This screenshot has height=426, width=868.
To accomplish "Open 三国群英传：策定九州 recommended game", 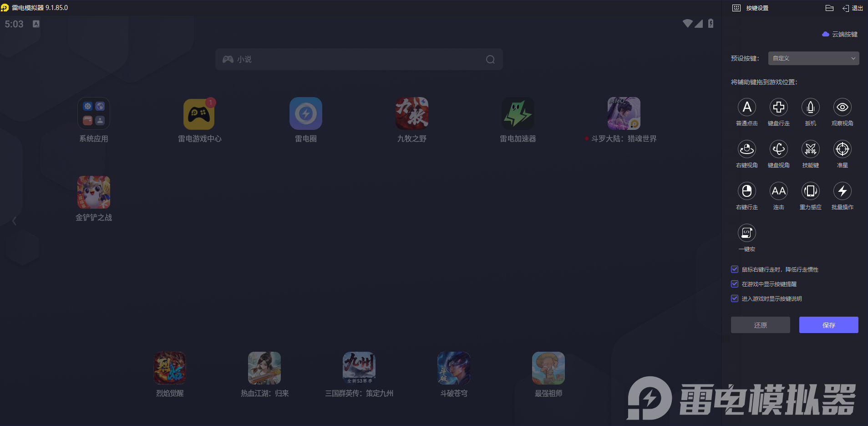I will coord(359,368).
